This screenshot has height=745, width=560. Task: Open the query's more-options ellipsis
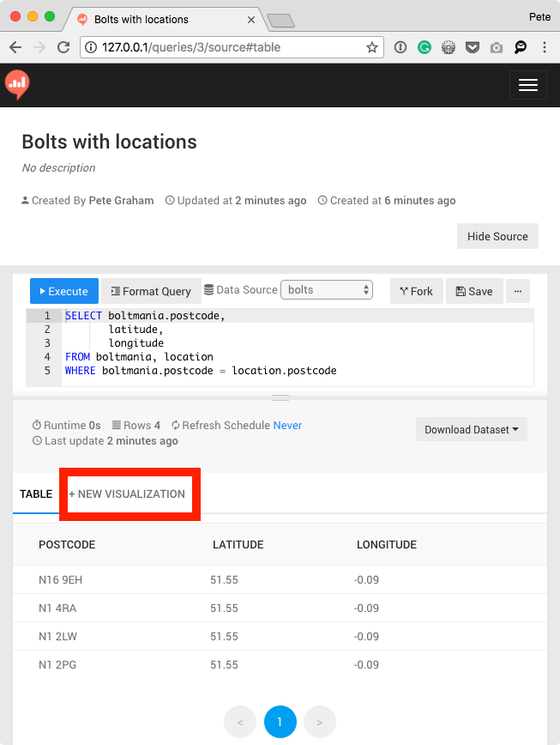pos(517,291)
